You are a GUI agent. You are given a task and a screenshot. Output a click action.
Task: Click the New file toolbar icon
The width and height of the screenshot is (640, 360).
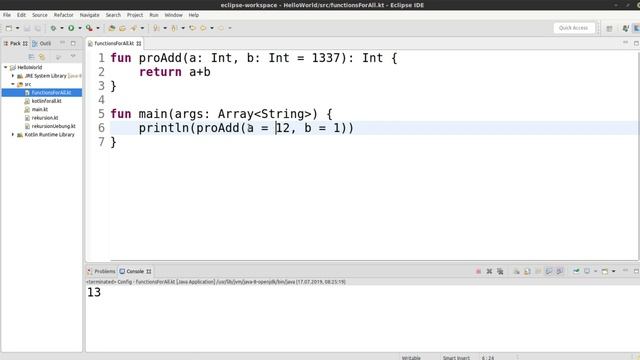(9, 28)
